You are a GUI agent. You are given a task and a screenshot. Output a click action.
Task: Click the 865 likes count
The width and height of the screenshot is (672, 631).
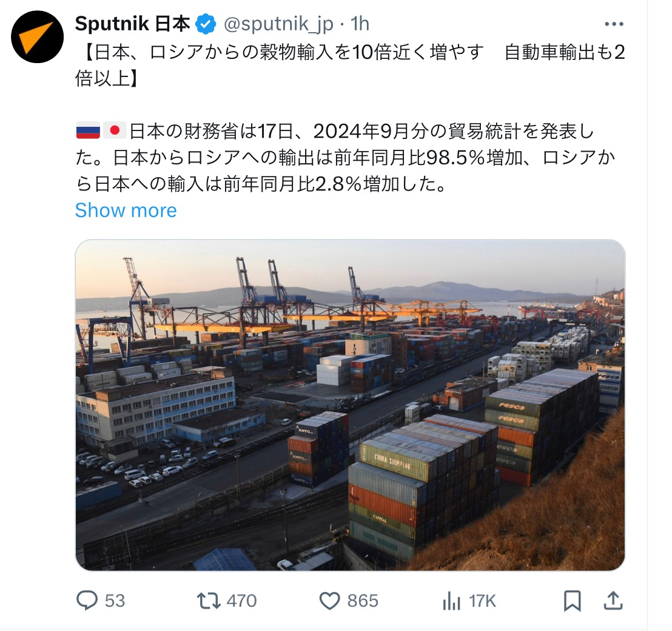tap(363, 601)
